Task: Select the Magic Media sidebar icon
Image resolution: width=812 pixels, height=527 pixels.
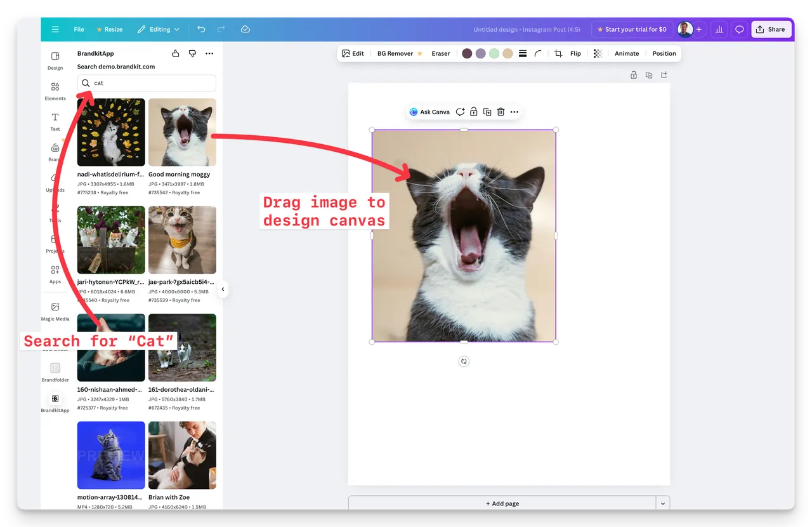Action: coord(55,311)
